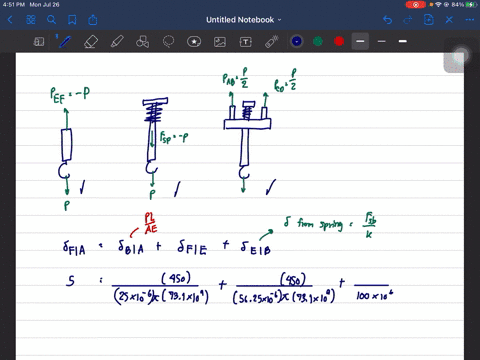Viewport: 480px width, 360px height.
Task: Select the Lasso selection tool
Action: 168,42
